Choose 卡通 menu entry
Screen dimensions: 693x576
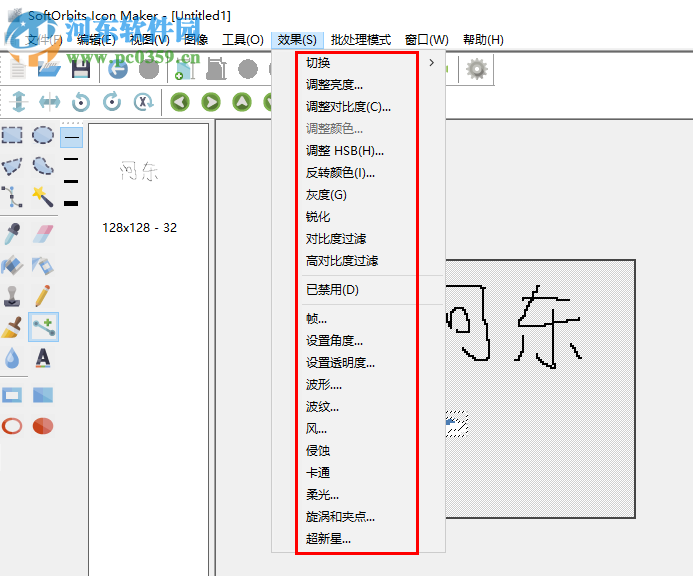click(x=358, y=473)
